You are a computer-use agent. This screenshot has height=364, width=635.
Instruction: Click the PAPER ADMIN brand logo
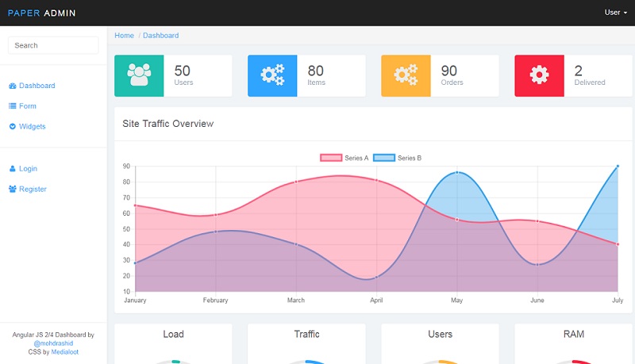tap(42, 13)
